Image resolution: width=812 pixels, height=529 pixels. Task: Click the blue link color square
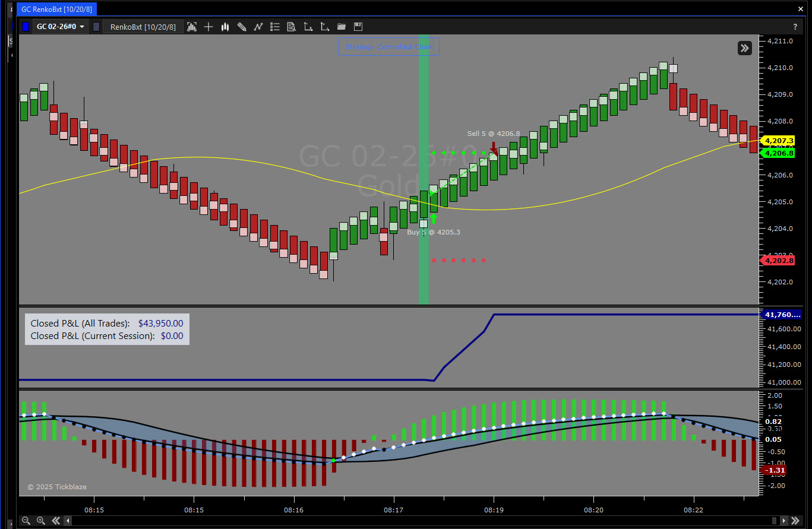(26, 27)
